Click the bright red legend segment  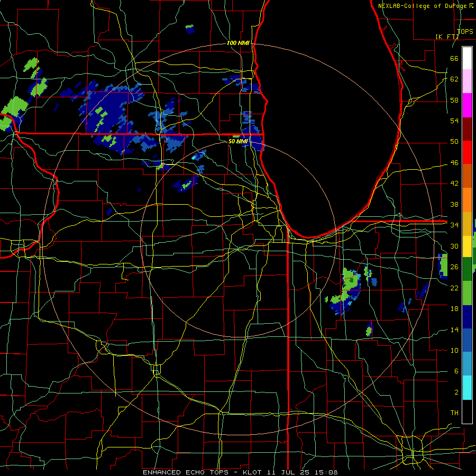467,152
